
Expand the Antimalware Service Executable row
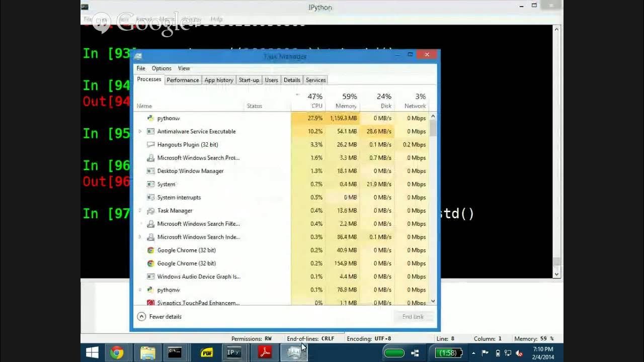click(140, 131)
